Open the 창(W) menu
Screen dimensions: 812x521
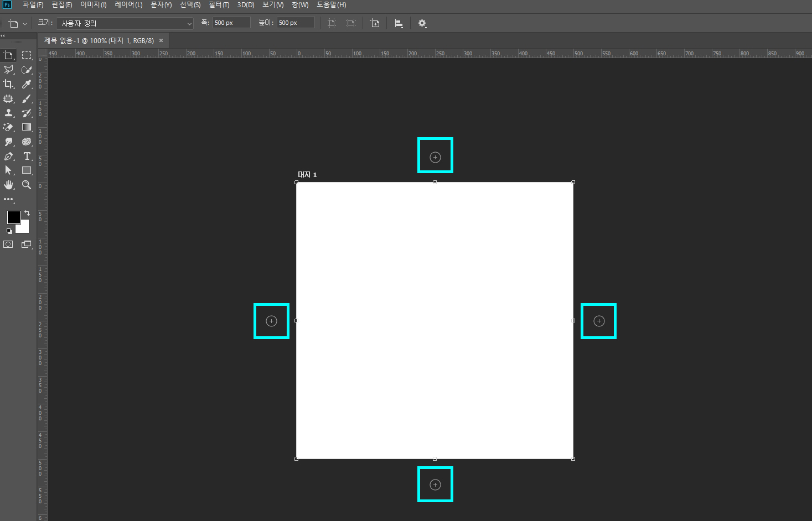(x=300, y=5)
